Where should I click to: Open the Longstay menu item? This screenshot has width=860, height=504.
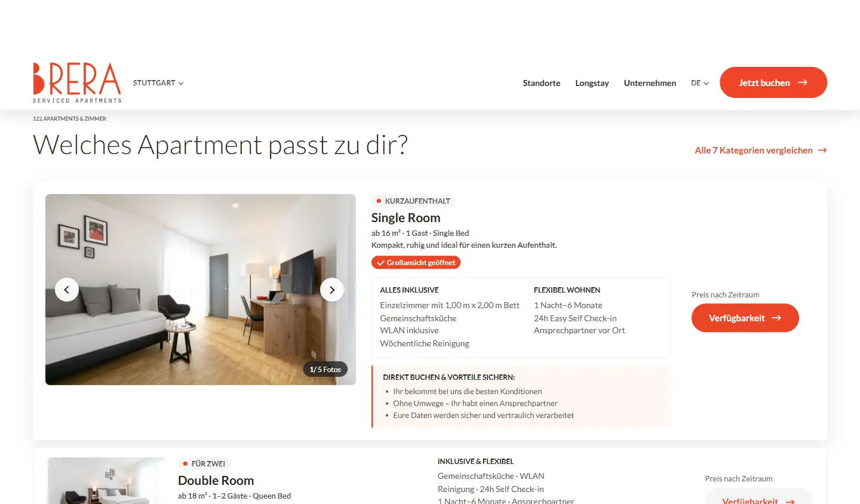point(592,83)
